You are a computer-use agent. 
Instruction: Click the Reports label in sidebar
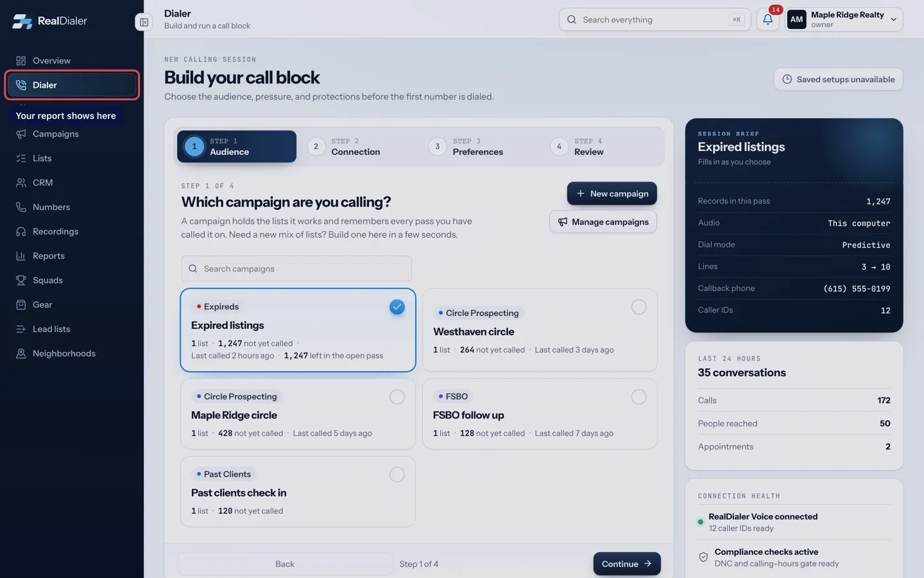[49, 256]
